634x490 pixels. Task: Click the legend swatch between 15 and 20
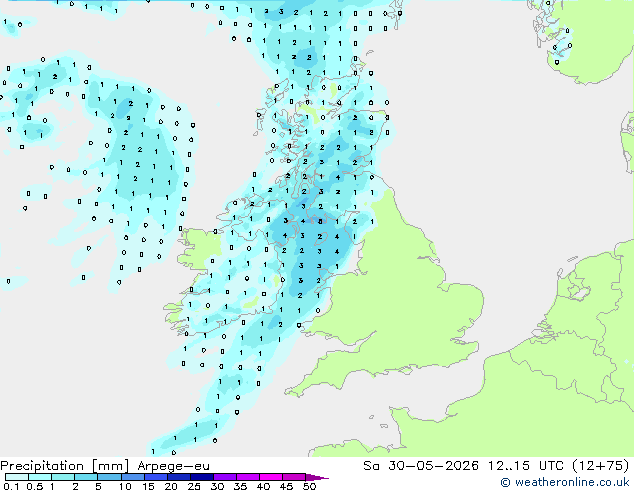(x=155, y=477)
